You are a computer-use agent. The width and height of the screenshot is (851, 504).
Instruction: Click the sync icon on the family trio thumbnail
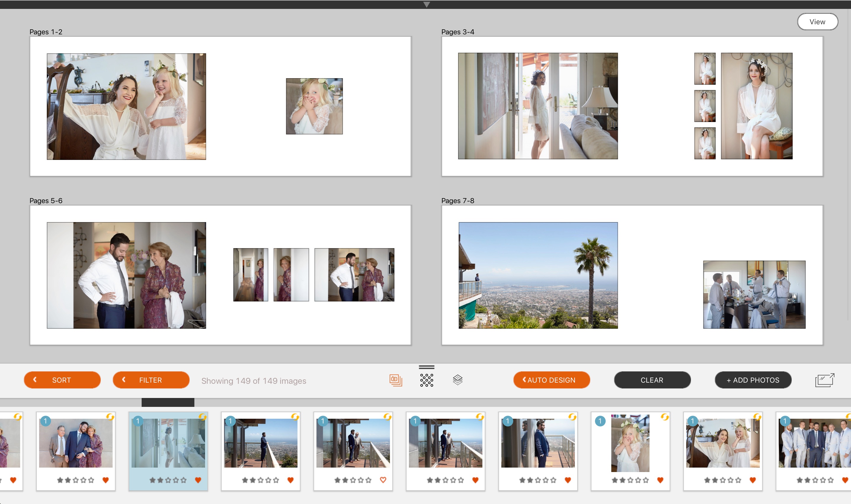[x=110, y=417]
